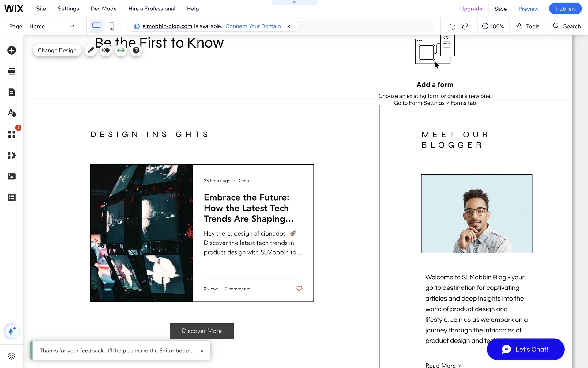588x368 pixels.
Task: Open the design paintbrush icon
Action: 91,50
